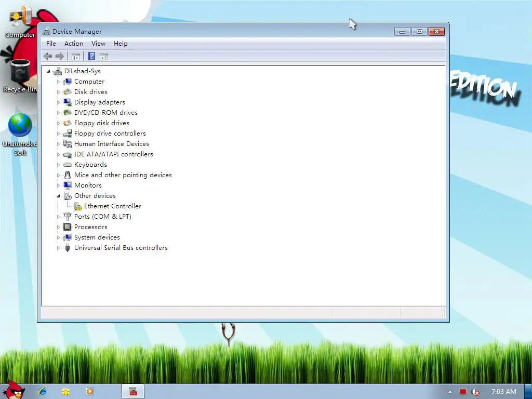Click the Device Manager taskbar button

coord(133,391)
